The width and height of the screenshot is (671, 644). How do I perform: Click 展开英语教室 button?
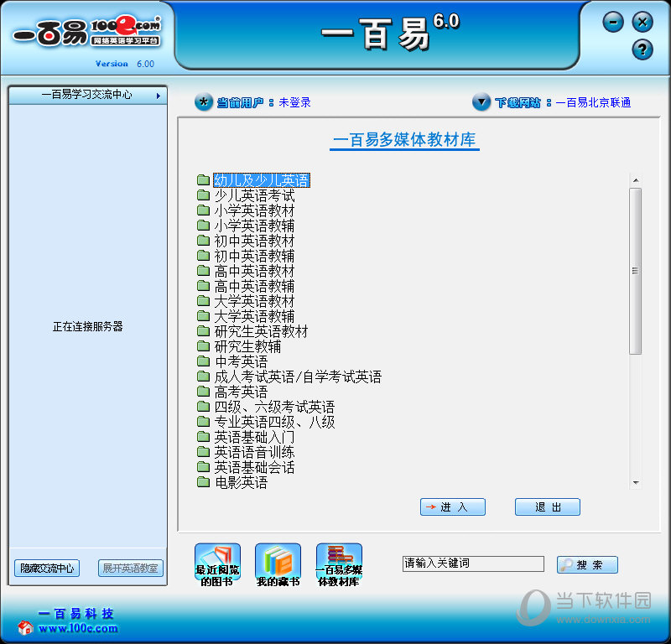pos(131,569)
